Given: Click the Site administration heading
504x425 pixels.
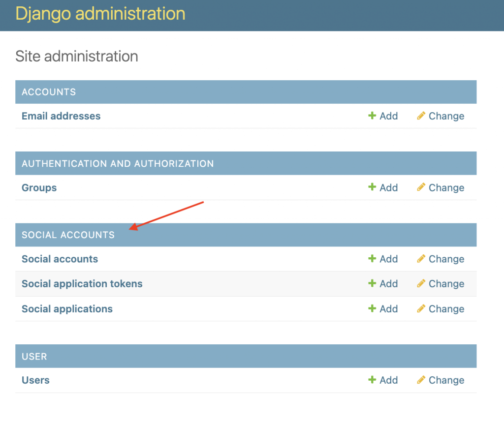Looking at the screenshot, I should coord(77,56).
